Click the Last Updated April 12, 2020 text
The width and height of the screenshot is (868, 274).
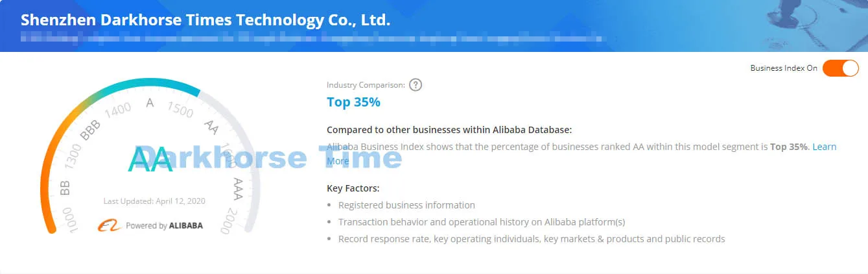point(154,201)
